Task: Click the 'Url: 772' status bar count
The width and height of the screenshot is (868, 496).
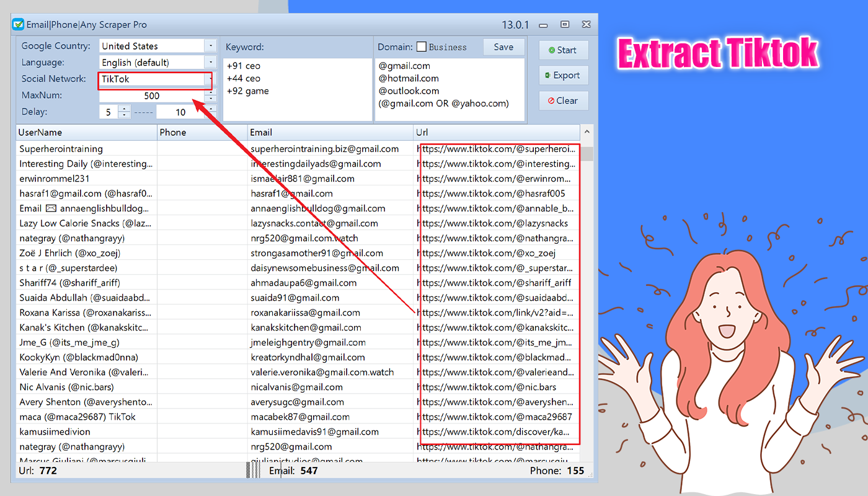Action: click(38, 471)
